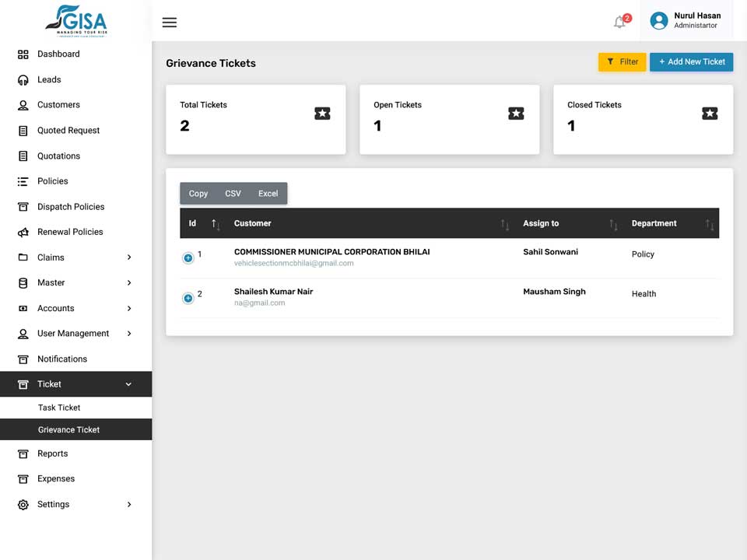Click the Closed Tickets star ticket icon
Viewport: 747px width, 560px height.
point(710,114)
